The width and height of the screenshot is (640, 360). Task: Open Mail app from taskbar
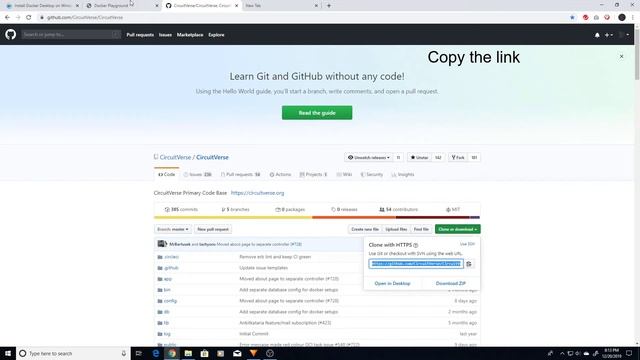[237, 353]
